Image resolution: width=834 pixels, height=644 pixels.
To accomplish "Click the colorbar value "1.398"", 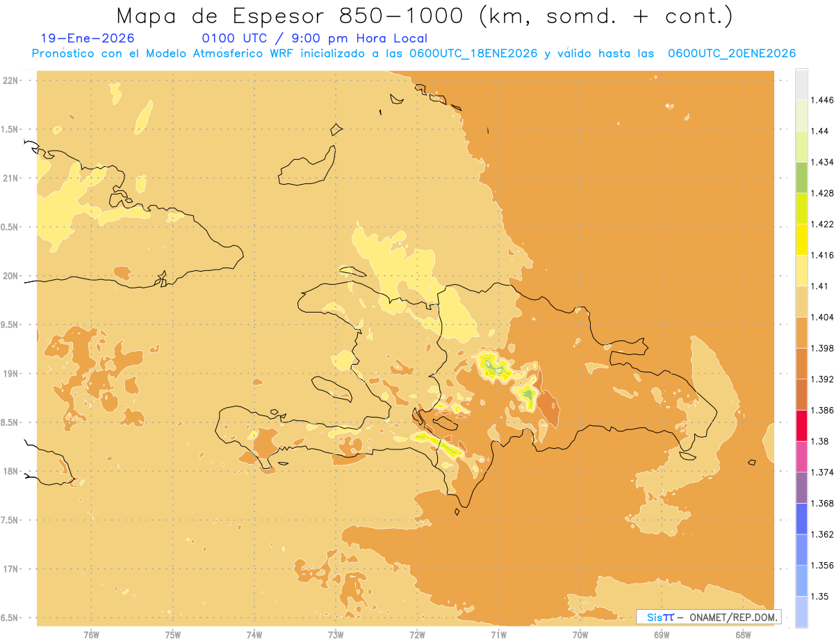I will click(x=821, y=348).
